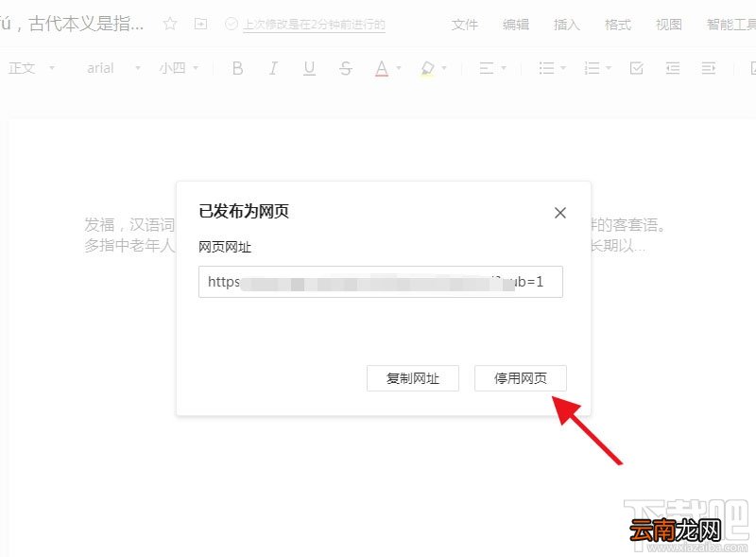
Task: Expand the highlight color picker arrow
Action: [x=444, y=68]
